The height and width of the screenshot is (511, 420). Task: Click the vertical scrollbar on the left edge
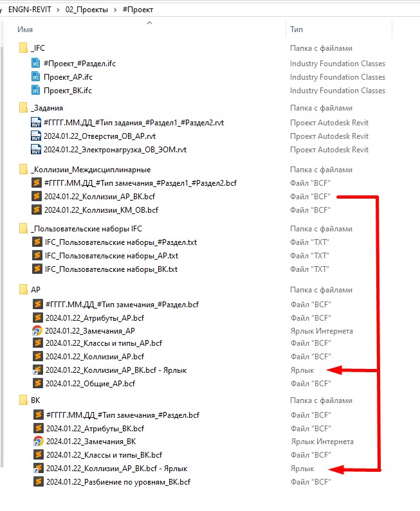click(x=3, y=254)
